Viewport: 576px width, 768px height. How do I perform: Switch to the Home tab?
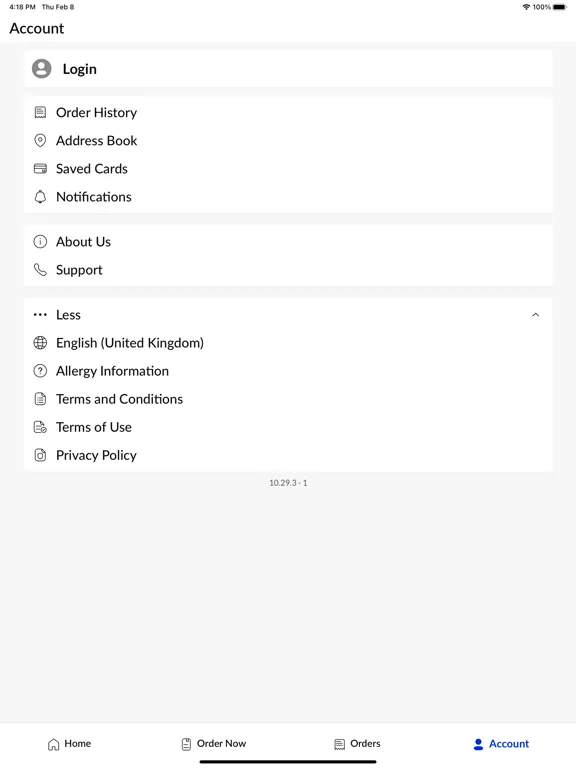pyautogui.click(x=69, y=744)
